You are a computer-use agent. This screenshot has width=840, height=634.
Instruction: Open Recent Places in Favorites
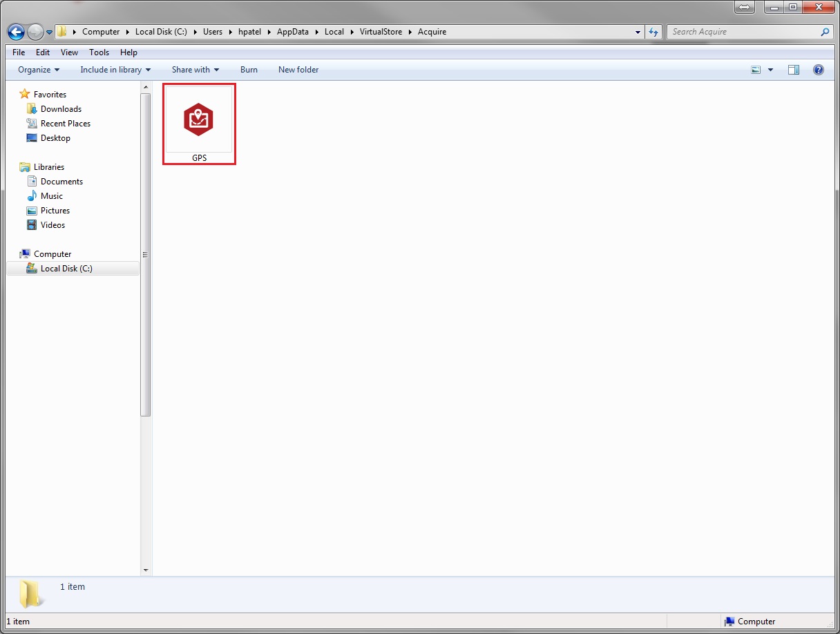(x=66, y=124)
